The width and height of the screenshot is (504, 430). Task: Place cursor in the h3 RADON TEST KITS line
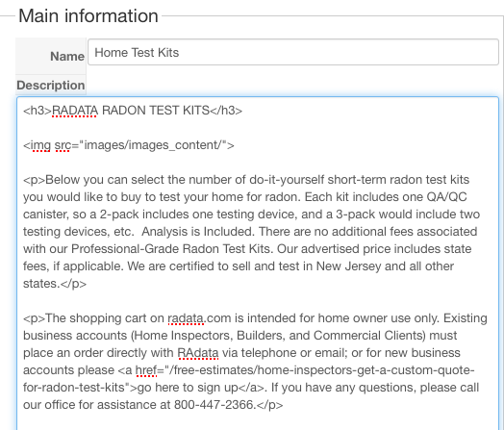[x=133, y=111]
